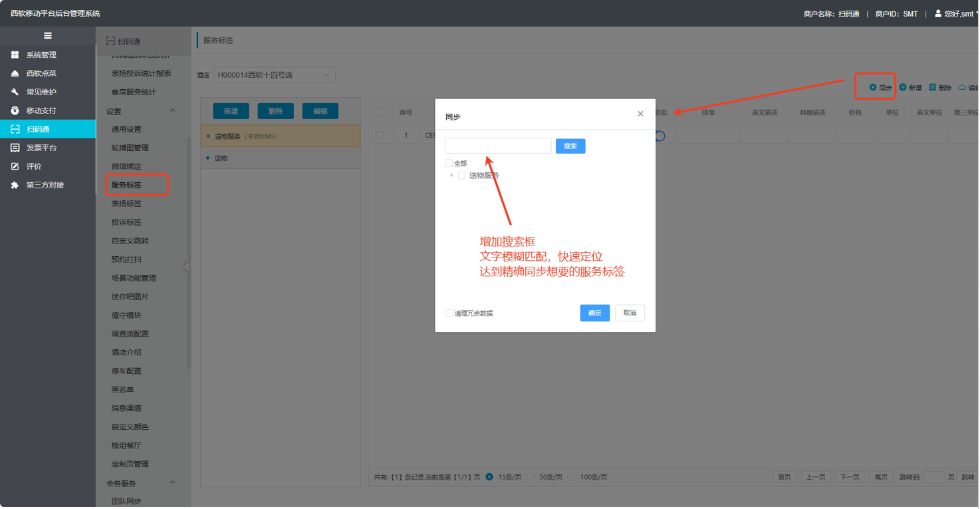The width and height of the screenshot is (980, 509).
Task: Open 移动支付 in the main sidebar
Action: click(41, 110)
